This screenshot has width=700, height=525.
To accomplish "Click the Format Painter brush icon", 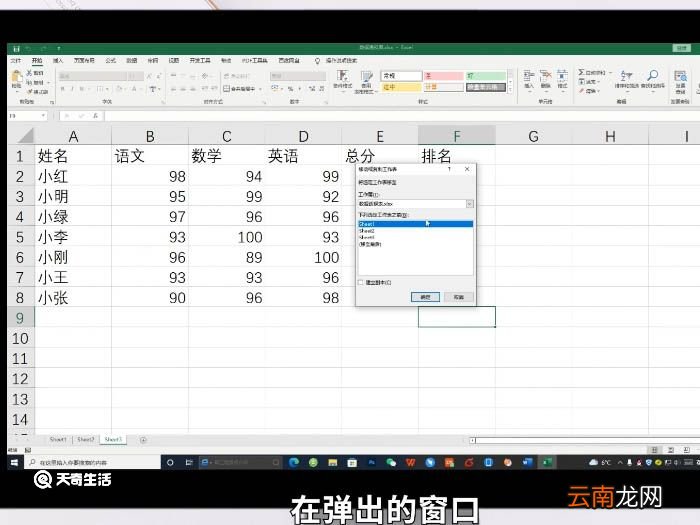I will tap(29, 92).
